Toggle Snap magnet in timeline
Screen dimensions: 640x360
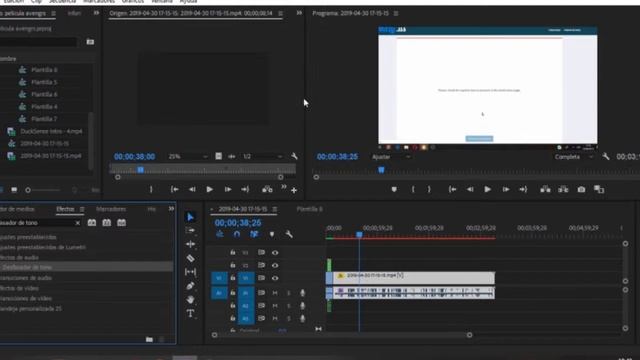pos(237,234)
